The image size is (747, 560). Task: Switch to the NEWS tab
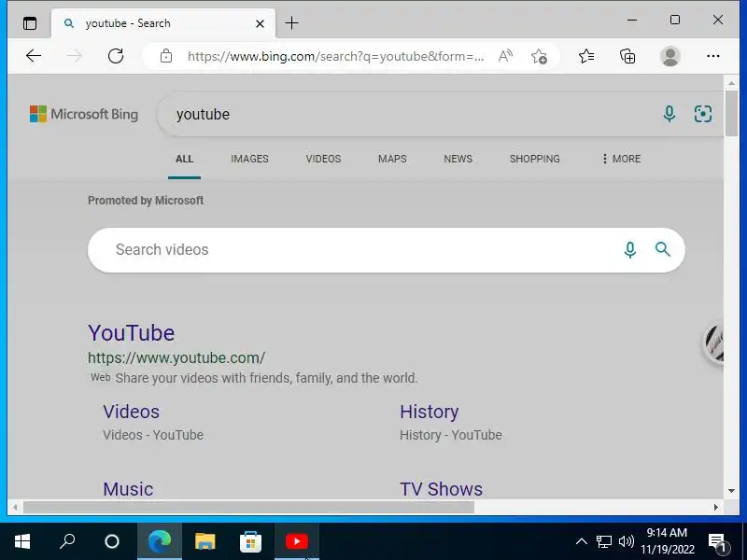click(x=458, y=159)
